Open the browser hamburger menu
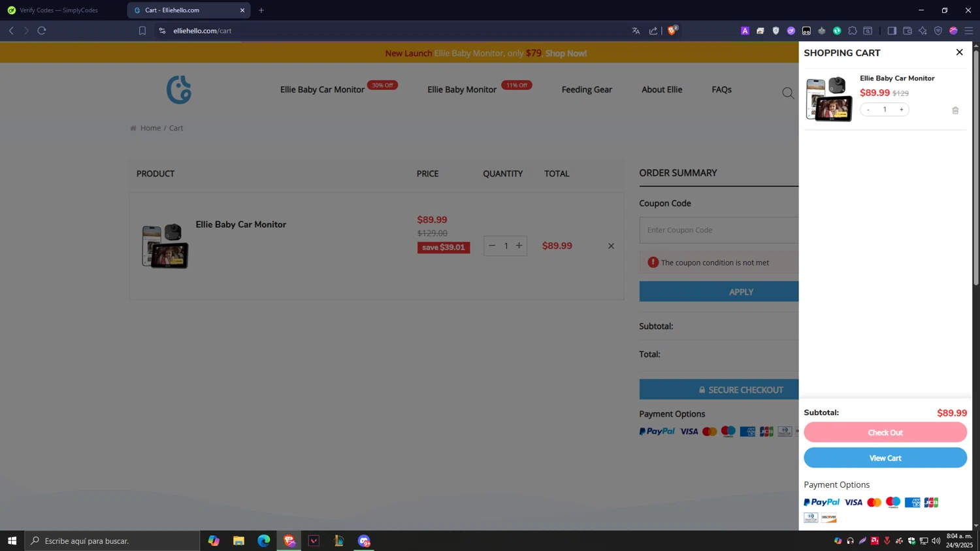This screenshot has height=551, width=980. (x=969, y=31)
